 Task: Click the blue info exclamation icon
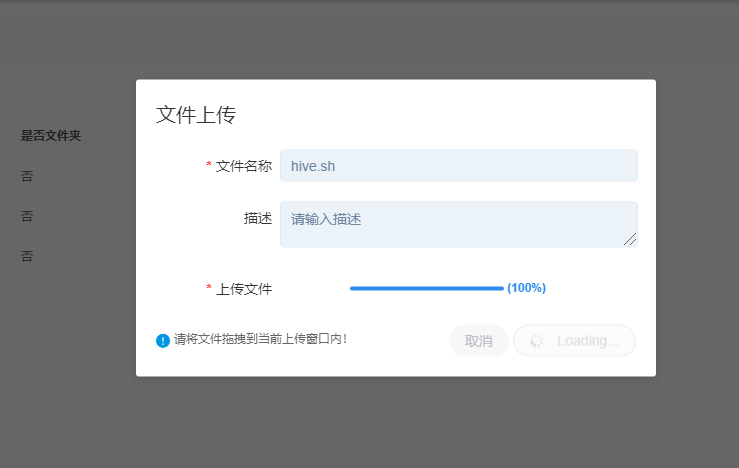point(163,340)
